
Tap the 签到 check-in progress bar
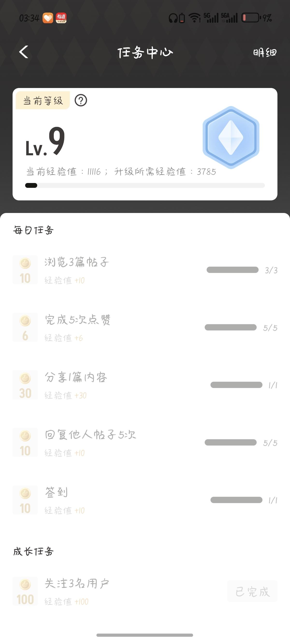[x=236, y=500]
